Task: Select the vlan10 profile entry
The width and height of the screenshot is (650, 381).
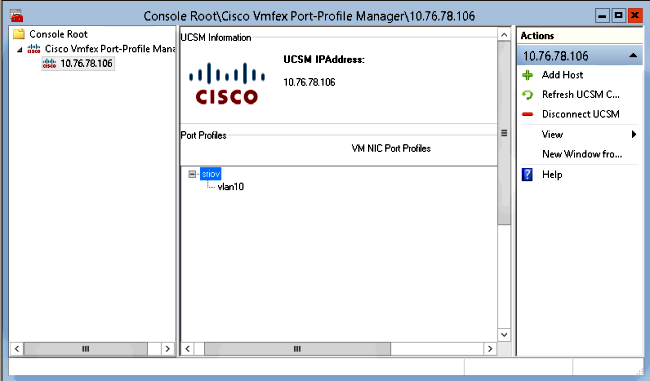Action: point(230,187)
